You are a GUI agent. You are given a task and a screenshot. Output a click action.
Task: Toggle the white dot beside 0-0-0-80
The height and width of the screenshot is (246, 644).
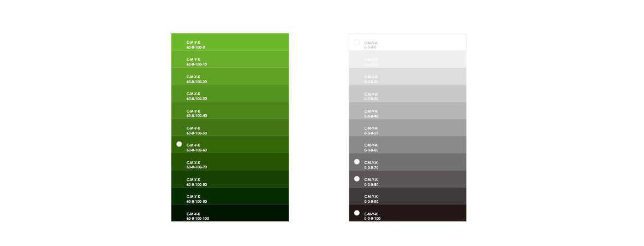tap(356, 179)
